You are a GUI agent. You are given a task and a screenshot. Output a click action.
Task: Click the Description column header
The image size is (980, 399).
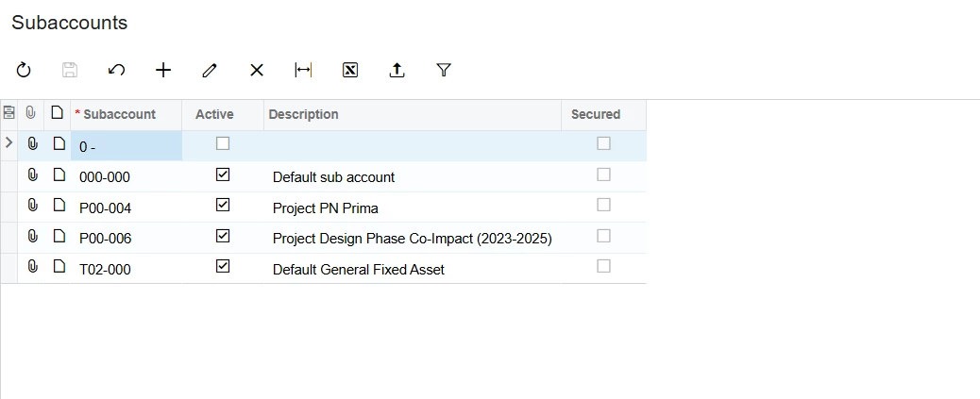303,114
